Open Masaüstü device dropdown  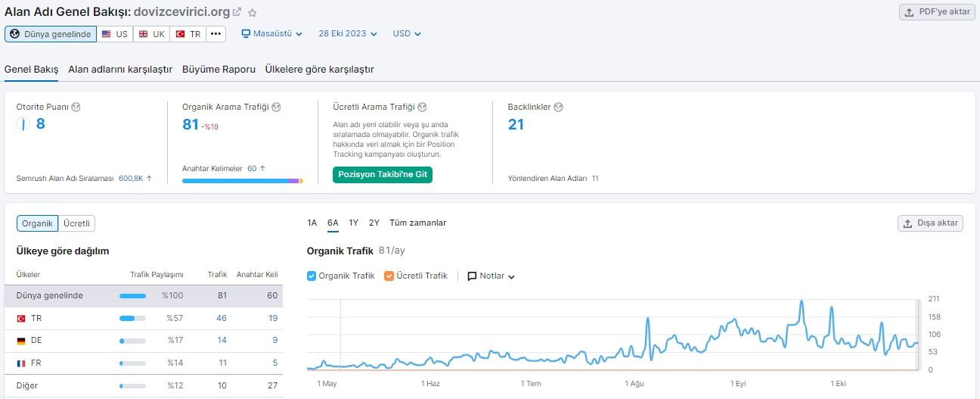pyautogui.click(x=271, y=34)
